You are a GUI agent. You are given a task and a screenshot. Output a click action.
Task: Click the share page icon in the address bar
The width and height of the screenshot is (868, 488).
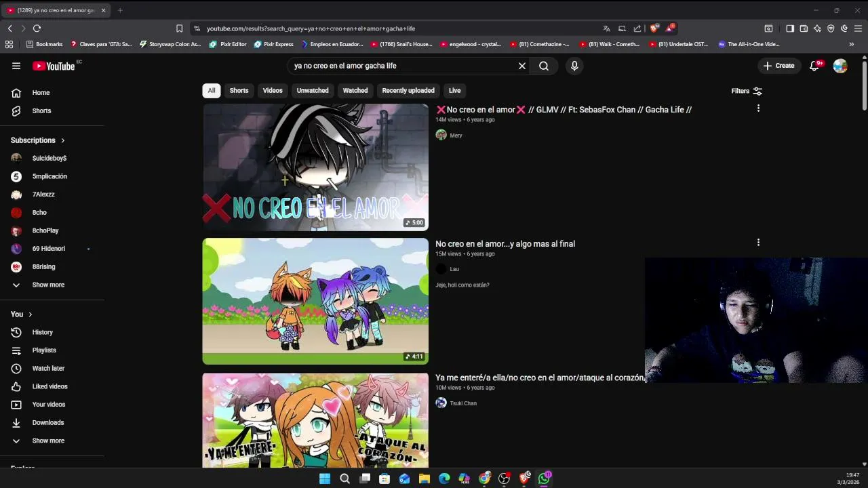point(637,28)
